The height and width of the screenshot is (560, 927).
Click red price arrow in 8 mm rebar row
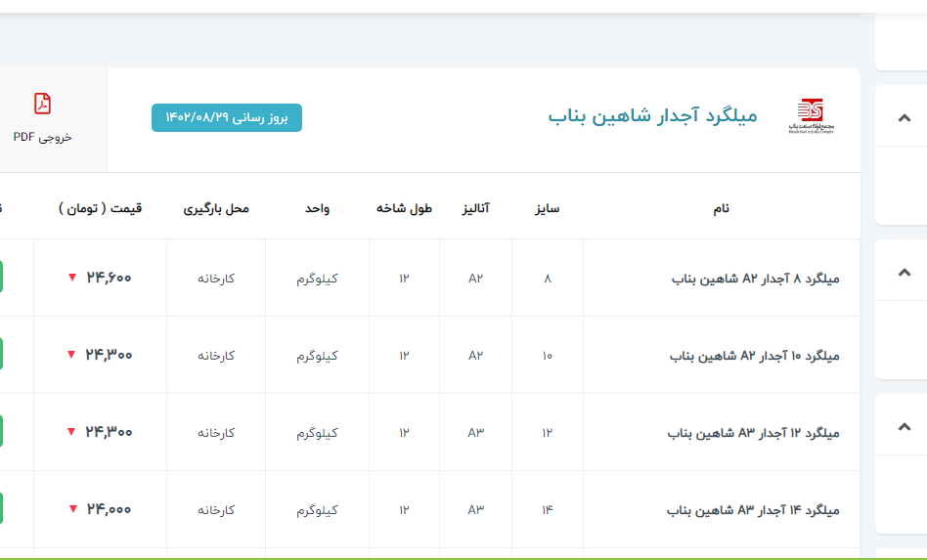point(71,278)
